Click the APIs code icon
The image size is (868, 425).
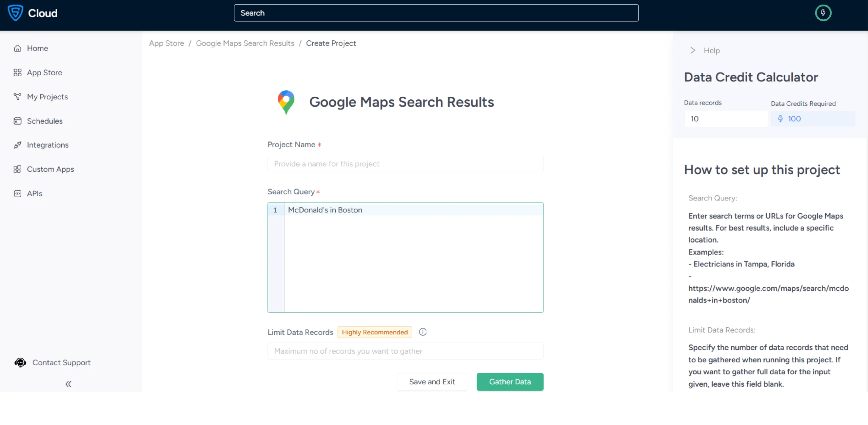(x=18, y=193)
